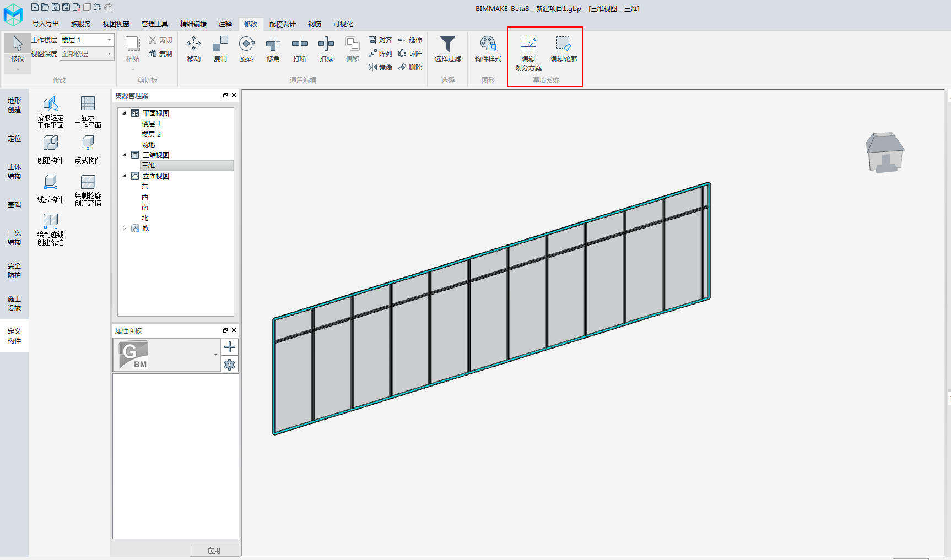
Task: Open 构件样式 component style palette
Action: (488, 49)
